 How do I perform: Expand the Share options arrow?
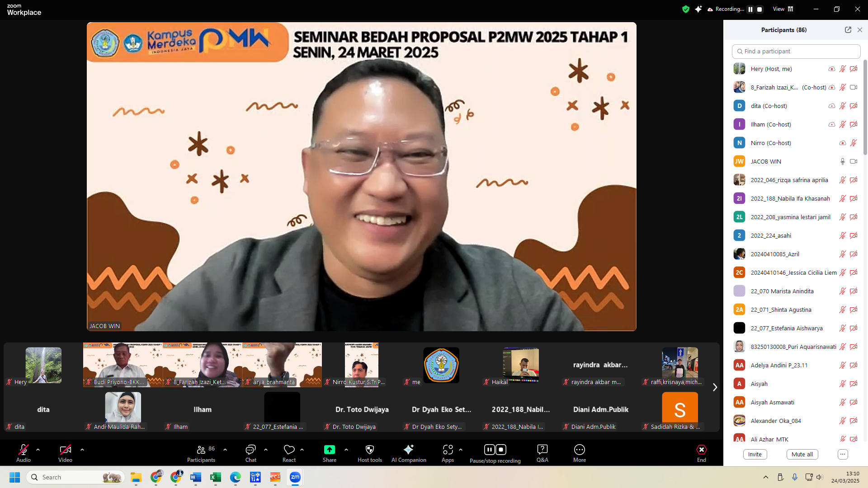tap(346, 450)
